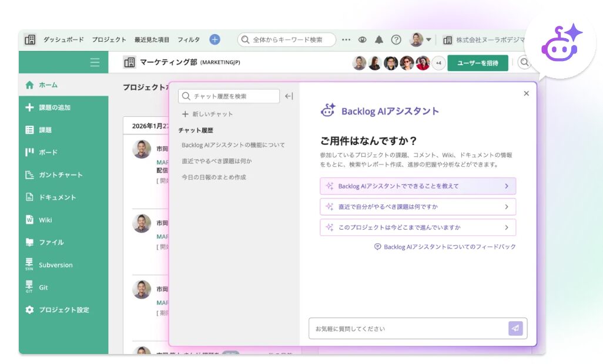This screenshot has width=603, height=364.
Task: Open chat Backlog AIアシスタントの機能について
Action: pos(233,145)
